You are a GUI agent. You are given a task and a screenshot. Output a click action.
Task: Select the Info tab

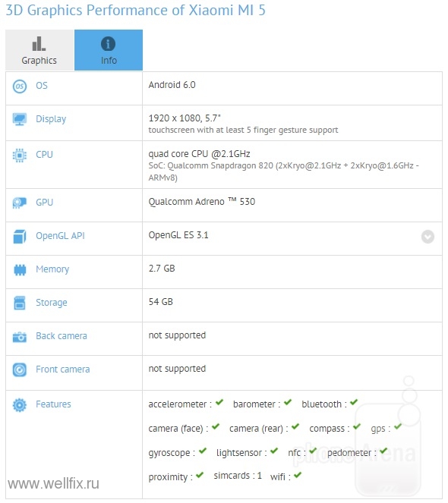109,50
